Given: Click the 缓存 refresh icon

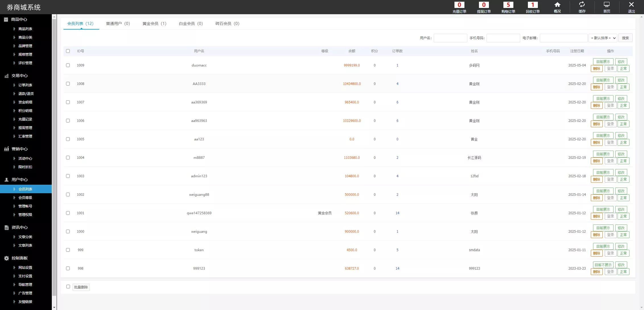Looking at the screenshot, I should pyautogui.click(x=582, y=5).
